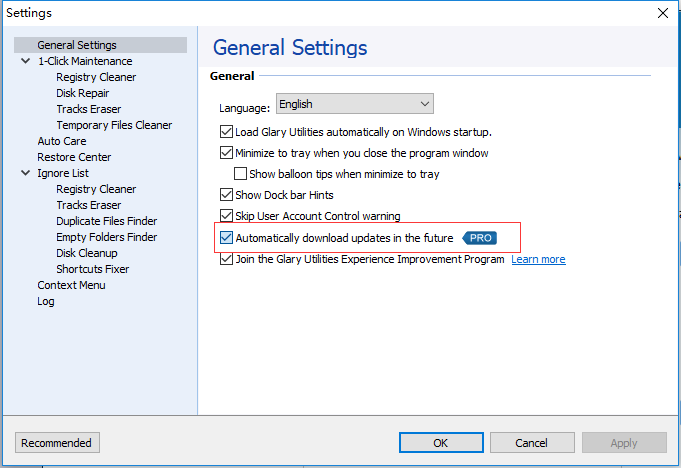Click the Learn more link

538,259
